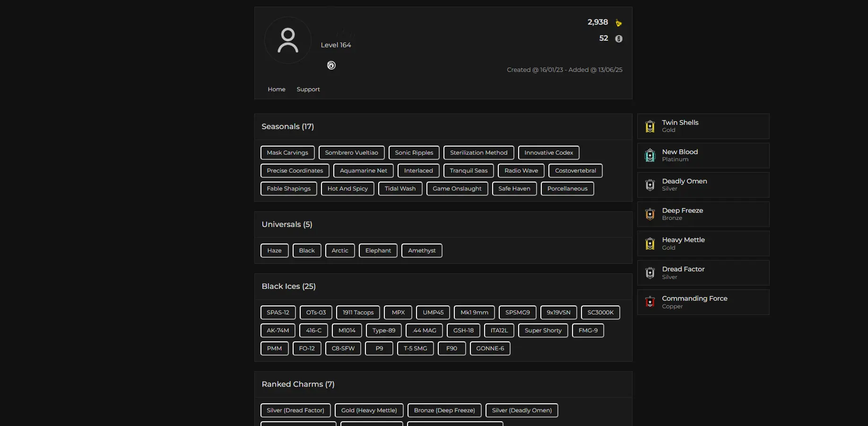Click the Deadly Omen silver rank badge
Image resolution: width=868 pixels, height=426 pixels.
650,185
